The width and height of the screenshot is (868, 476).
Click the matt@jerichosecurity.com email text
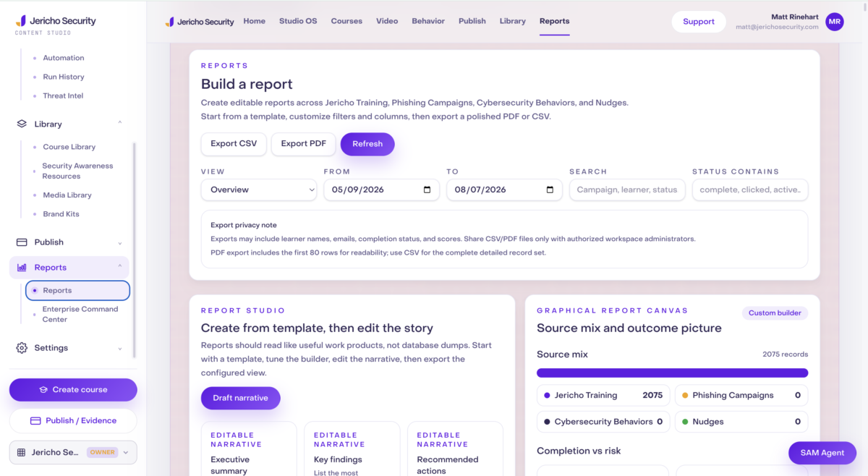pyautogui.click(x=777, y=27)
